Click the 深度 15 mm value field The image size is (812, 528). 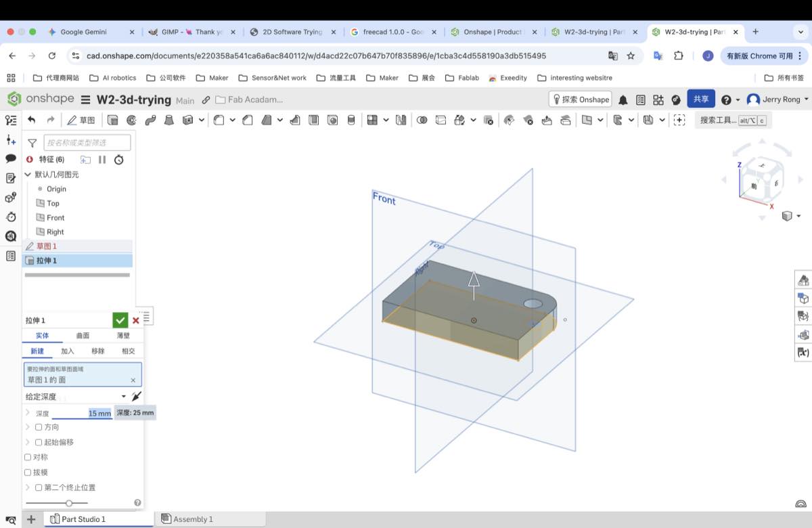tap(82, 413)
